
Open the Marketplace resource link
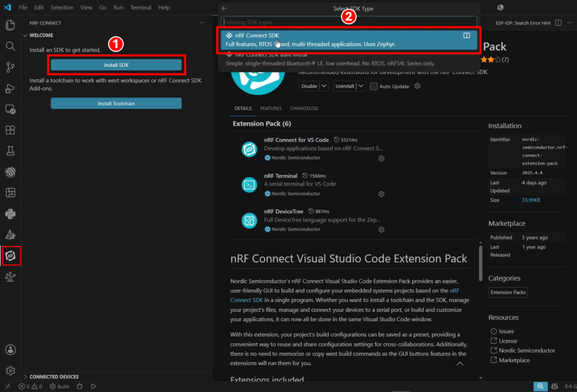coord(514,360)
